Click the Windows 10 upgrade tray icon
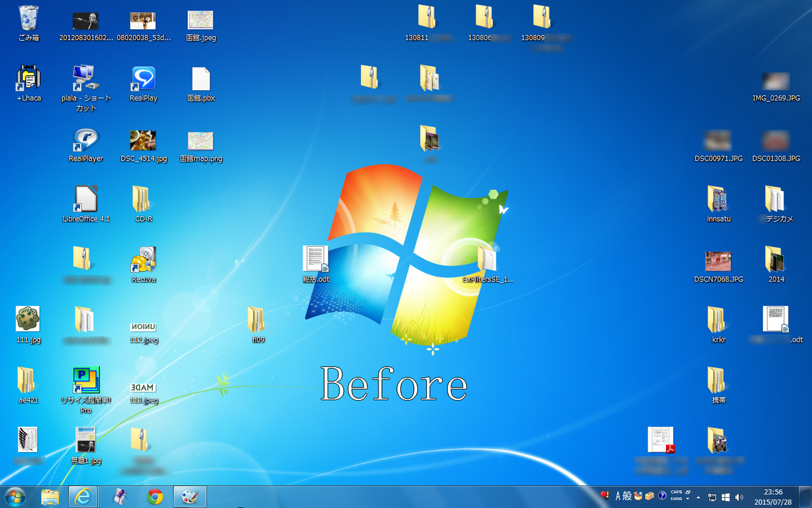This screenshot has width=812, height=508. pyautogui.click(x=726, y=497)
